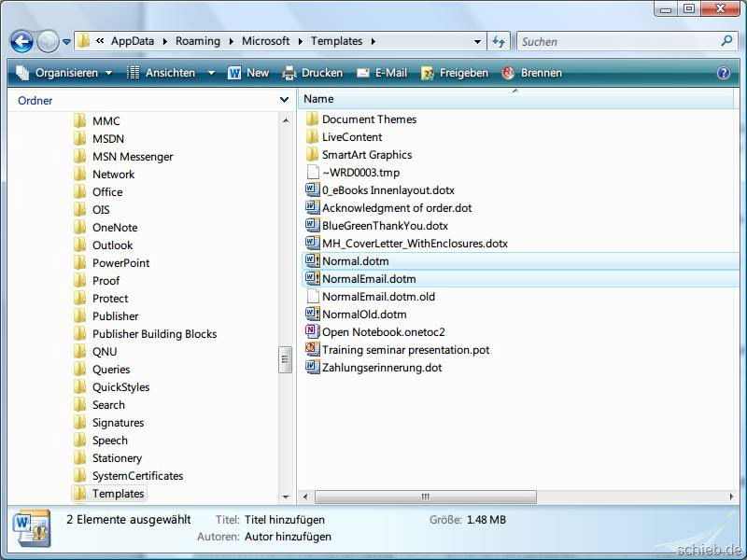Select the Roaming breadcrumb segment
The image size is (747, 560).
tap(198, 41)
